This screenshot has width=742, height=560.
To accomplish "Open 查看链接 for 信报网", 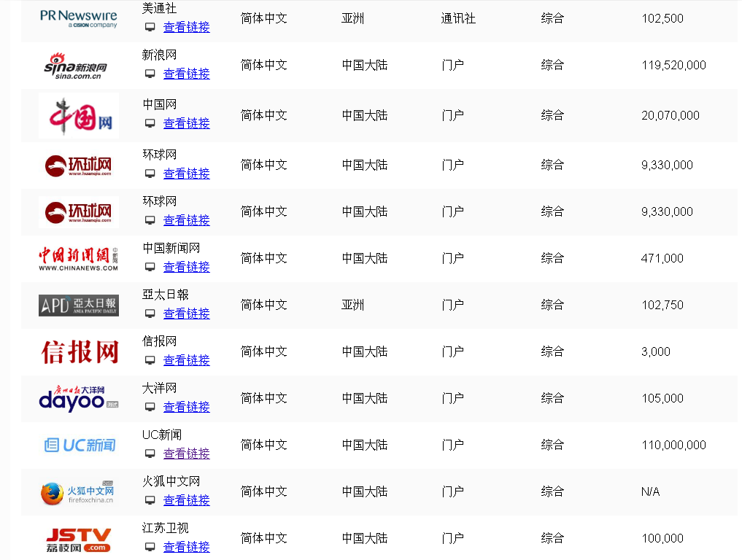I will [x=187, y=360].
